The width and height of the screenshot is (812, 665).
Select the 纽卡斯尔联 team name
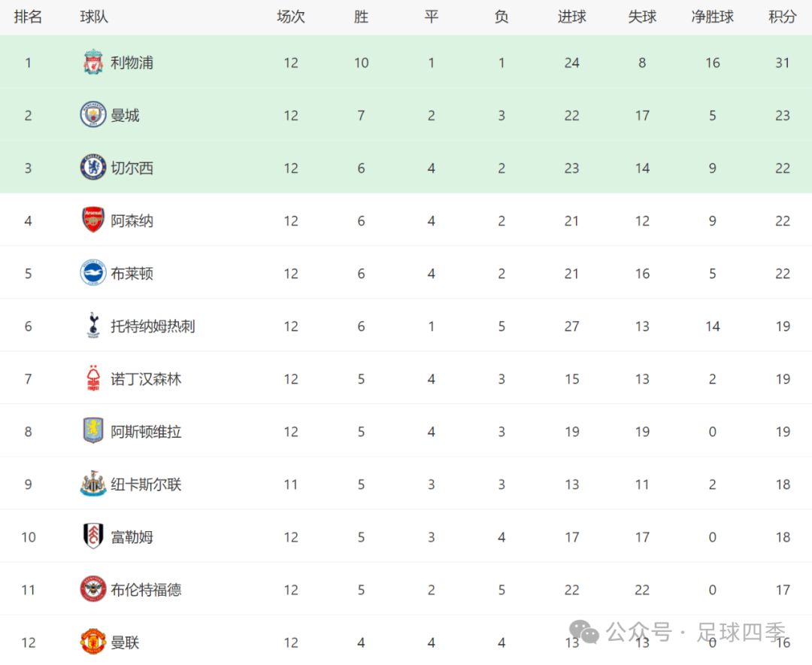coord(146,484)
